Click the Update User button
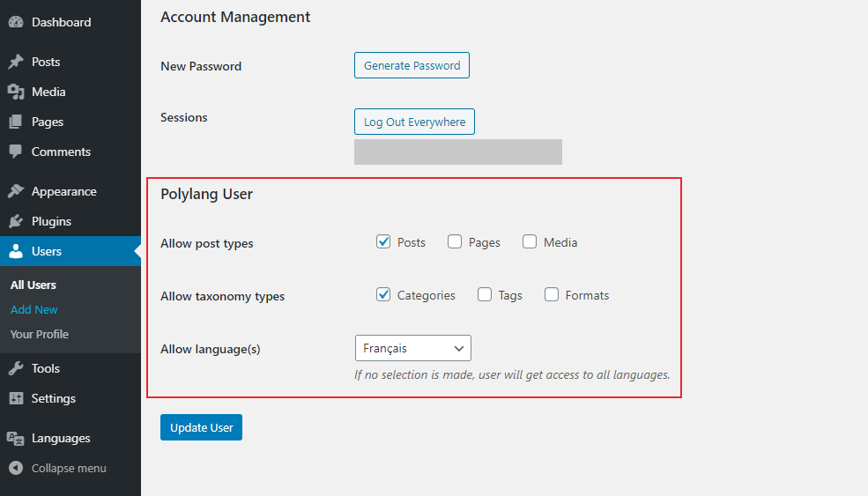 pos(202,427)
